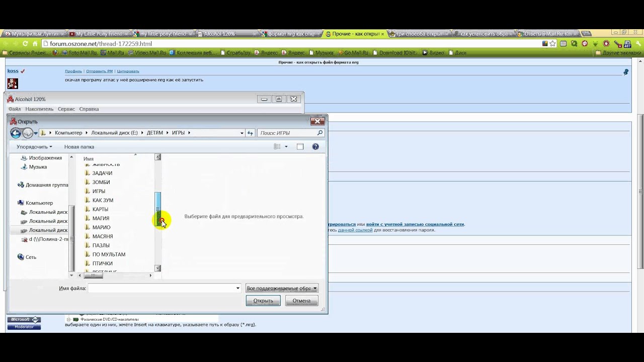The image size is (644, 362).
Task: Follow данной ссылкой password recovery link
Action: [x=355, y=230]
